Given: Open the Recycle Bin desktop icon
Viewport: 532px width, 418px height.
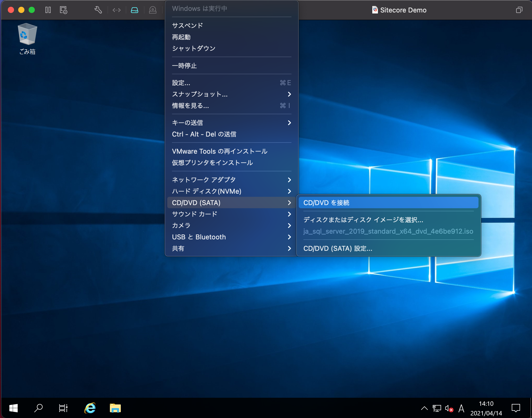Looking at the screenshot, I should tap(27, 39).
